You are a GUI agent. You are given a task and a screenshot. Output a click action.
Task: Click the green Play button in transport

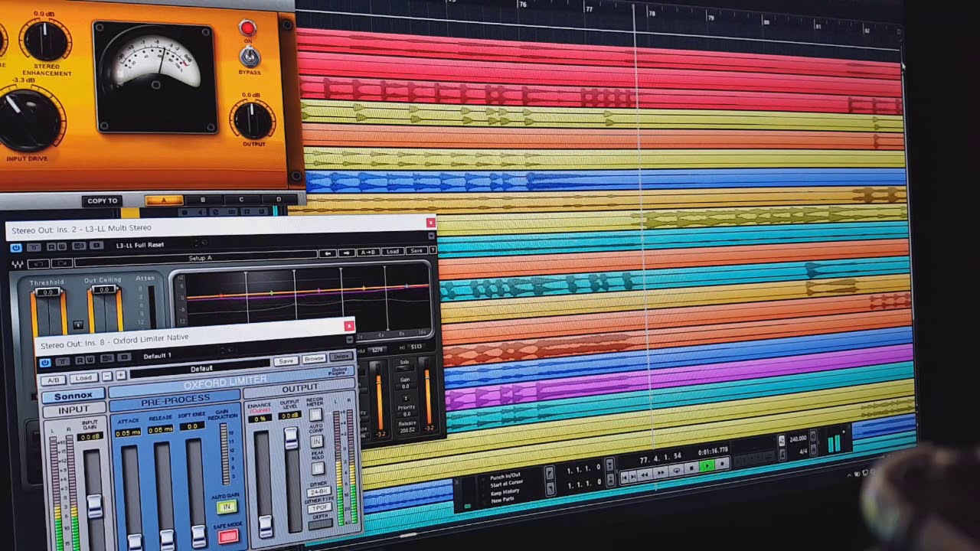click(707, 465)
